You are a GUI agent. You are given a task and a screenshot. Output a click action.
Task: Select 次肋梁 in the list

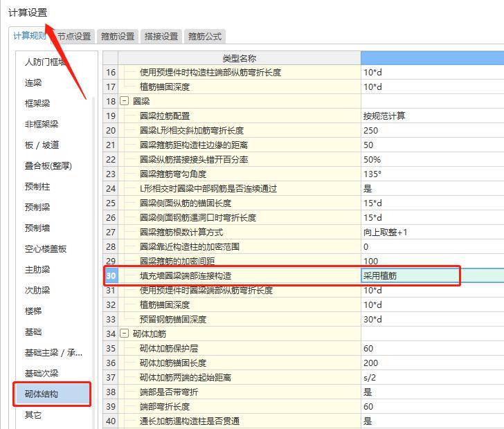pyautogui.click(x=37, y=291)
